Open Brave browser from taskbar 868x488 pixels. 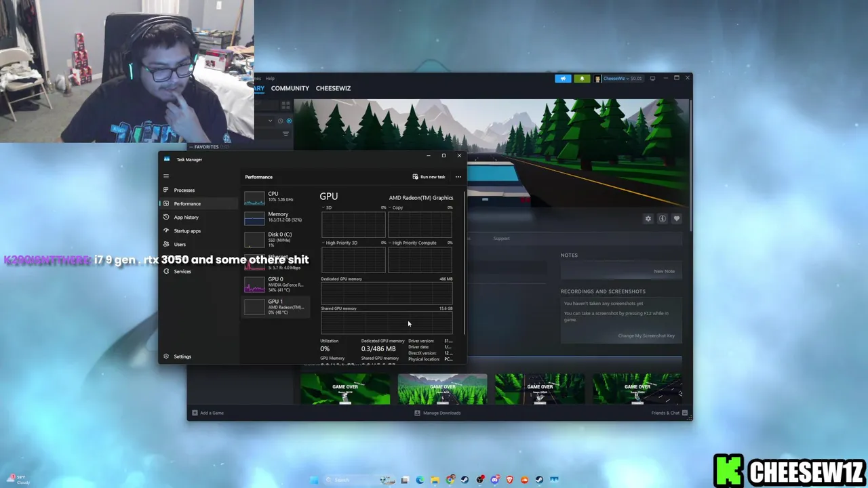tap(509, 480)
